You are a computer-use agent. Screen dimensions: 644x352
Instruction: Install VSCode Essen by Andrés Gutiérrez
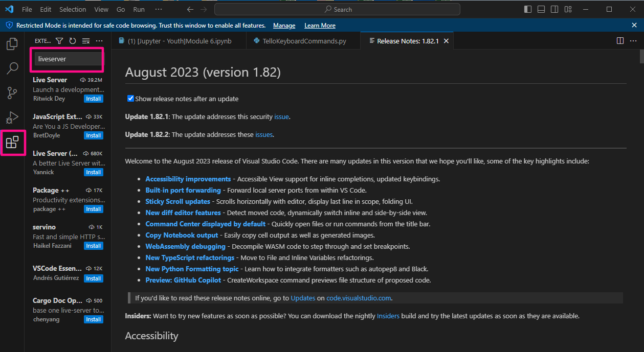click(94, 278)
